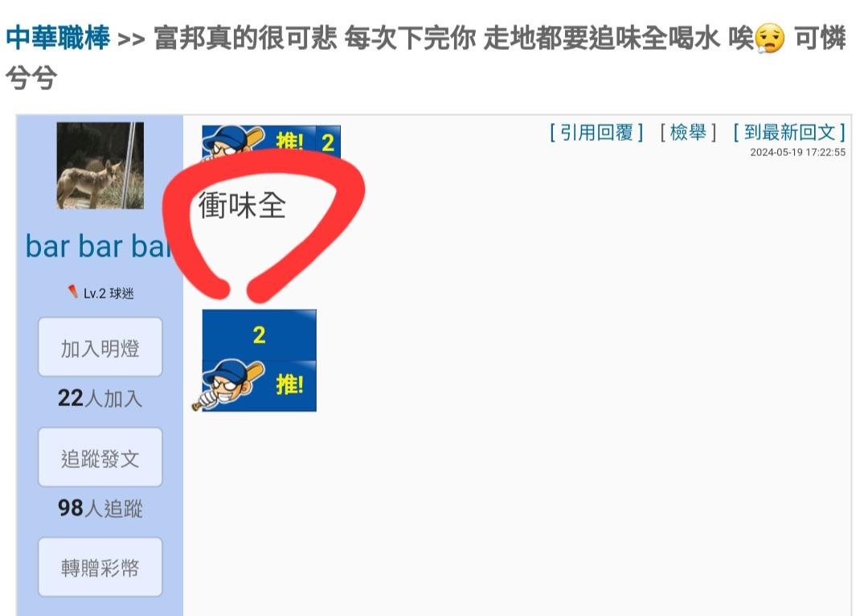Screen dimensions: 868x616
Task: Click the 98人追蹤 follower count
Action: 100,508
